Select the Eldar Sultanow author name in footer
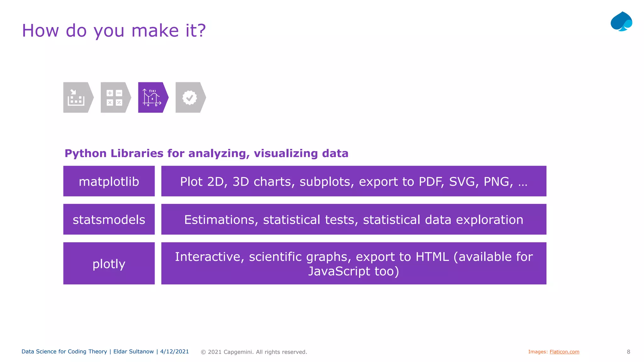644x362 pixels. pyautogui.click(x=134, y=352)
